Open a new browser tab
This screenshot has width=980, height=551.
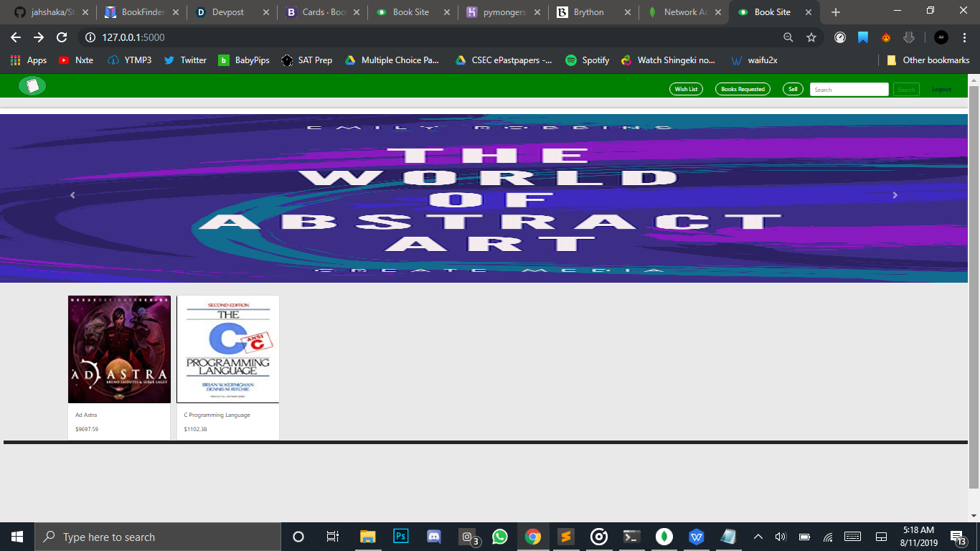835,12
